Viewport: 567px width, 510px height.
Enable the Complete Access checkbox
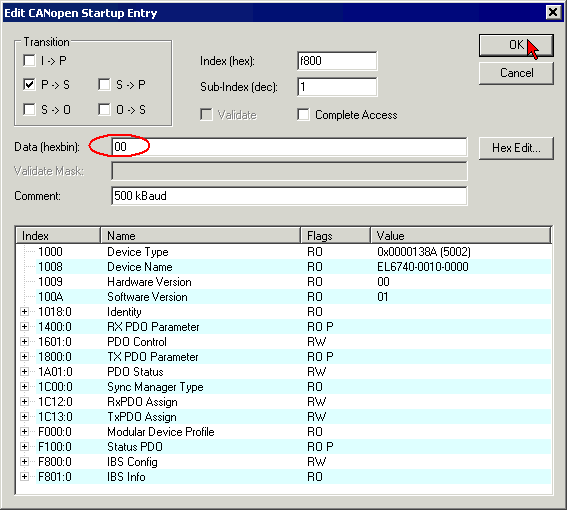(303, 115)
